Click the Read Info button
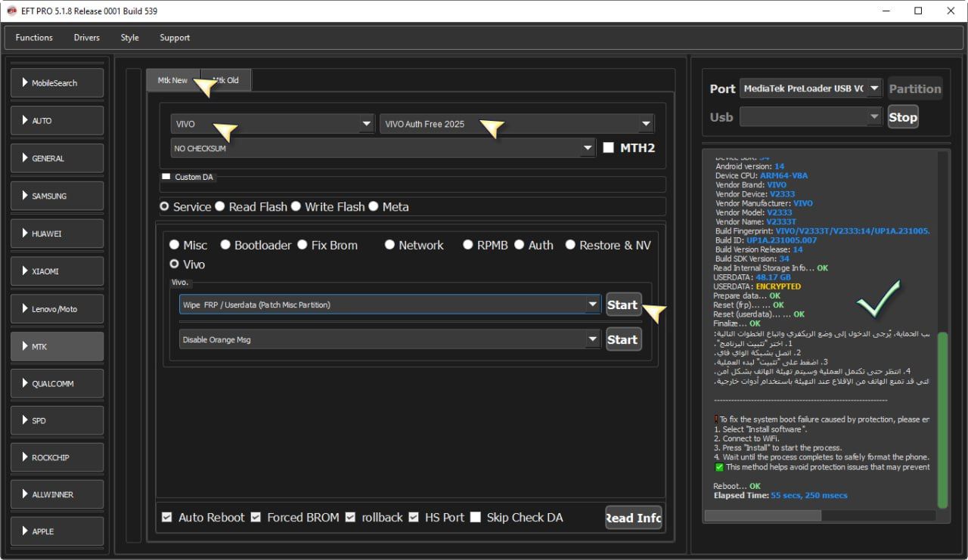968x560 pixels. coord(634,518)
